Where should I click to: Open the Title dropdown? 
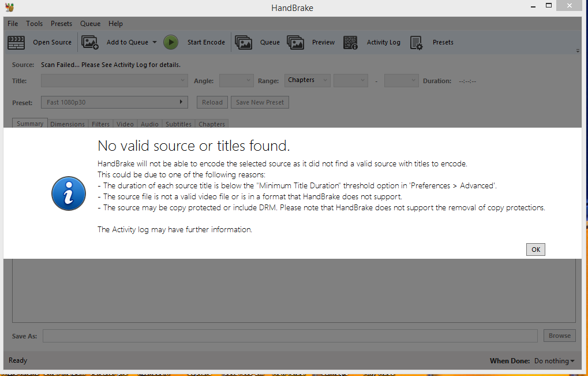[114, 81]
